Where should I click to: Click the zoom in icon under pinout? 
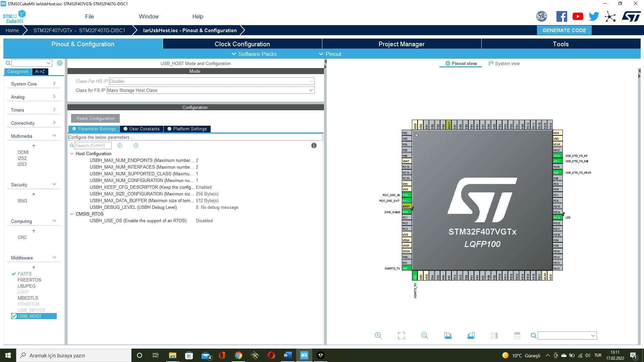(378, 336)
